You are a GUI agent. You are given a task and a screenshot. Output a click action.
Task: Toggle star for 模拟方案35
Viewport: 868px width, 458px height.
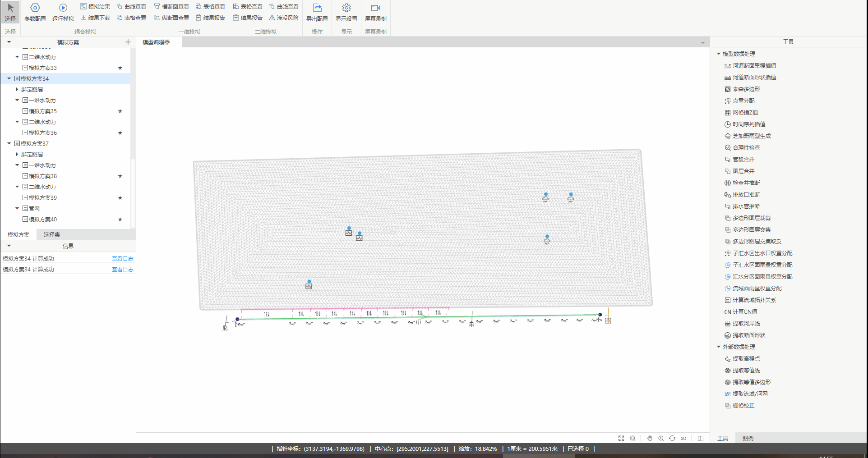click(120, 111)
